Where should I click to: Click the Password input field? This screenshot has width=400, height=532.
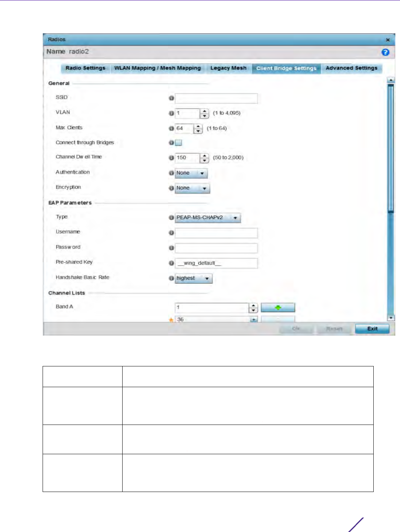pyautogui.click(x=216, y=248)
